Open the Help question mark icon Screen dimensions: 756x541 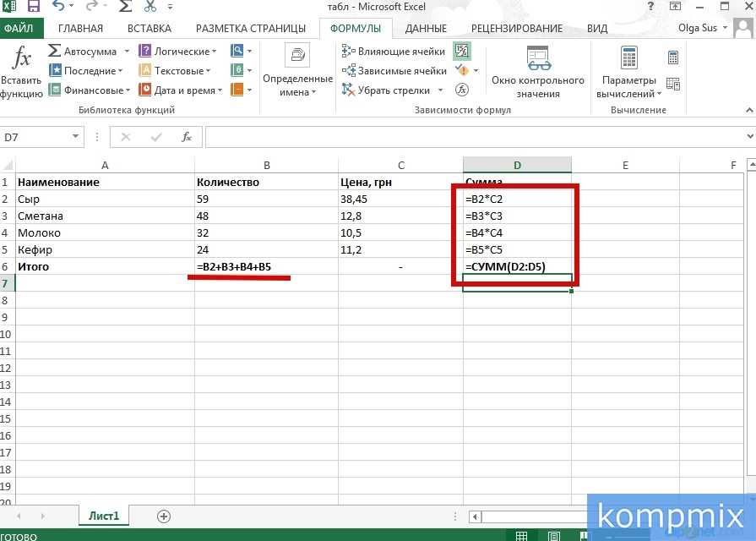tap(651, 6)
